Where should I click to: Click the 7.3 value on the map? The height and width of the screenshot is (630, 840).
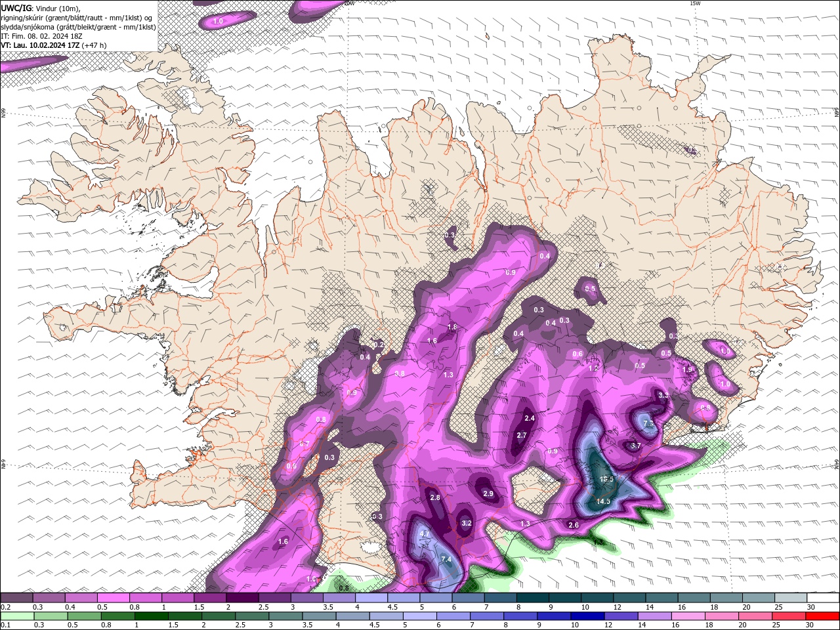pos(648,424)
